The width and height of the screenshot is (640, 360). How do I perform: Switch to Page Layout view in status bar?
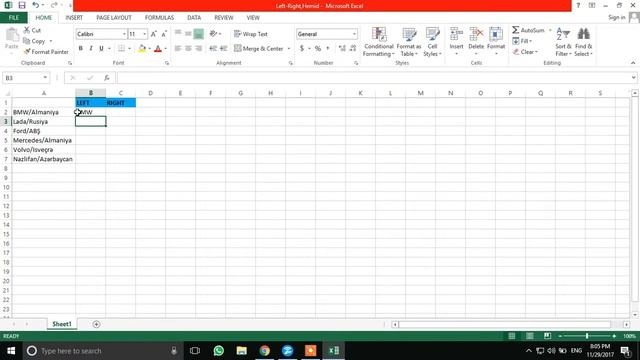click(529, 336)
